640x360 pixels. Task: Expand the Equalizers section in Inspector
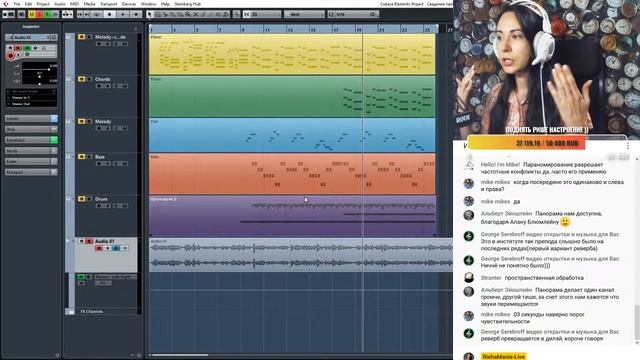click(x=27, y=140)
